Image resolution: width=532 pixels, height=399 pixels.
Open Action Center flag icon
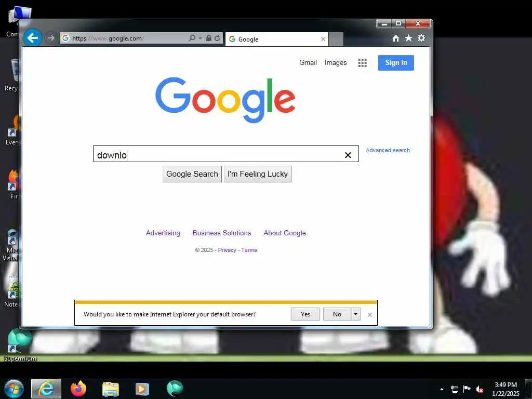[467, 389]
